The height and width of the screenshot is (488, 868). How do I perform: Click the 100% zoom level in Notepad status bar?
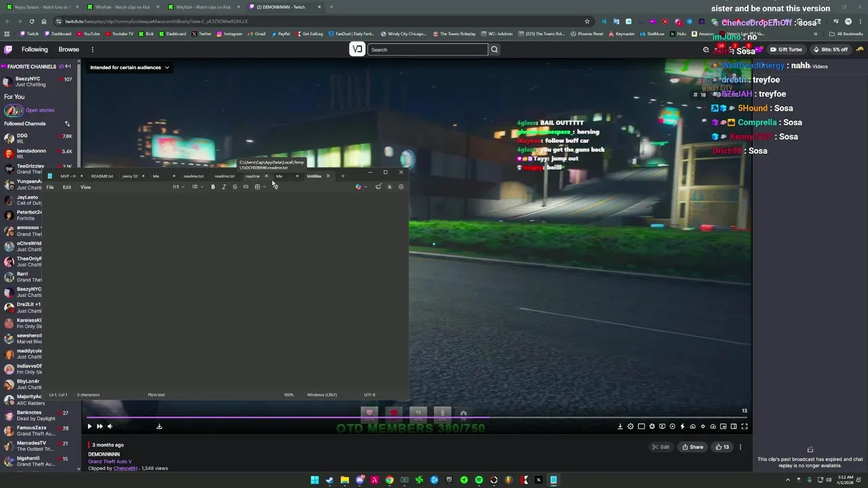coord(289,394)
